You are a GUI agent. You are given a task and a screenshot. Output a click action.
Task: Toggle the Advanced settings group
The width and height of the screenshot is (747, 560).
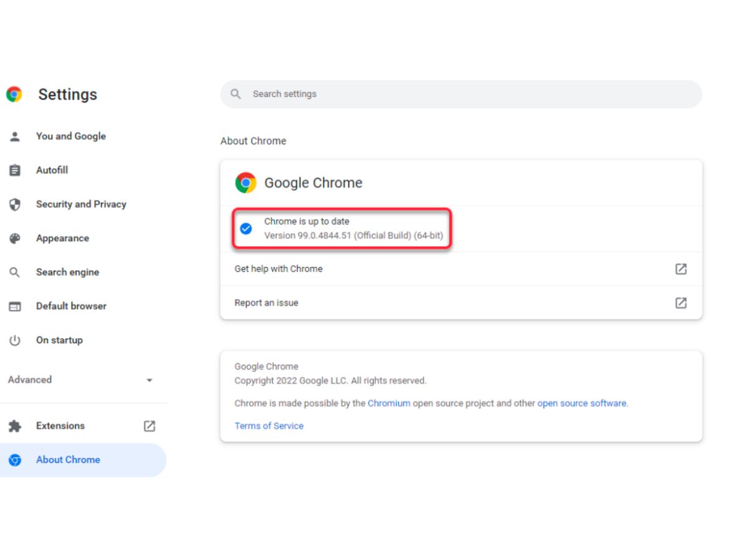click(x=83, y=380)
